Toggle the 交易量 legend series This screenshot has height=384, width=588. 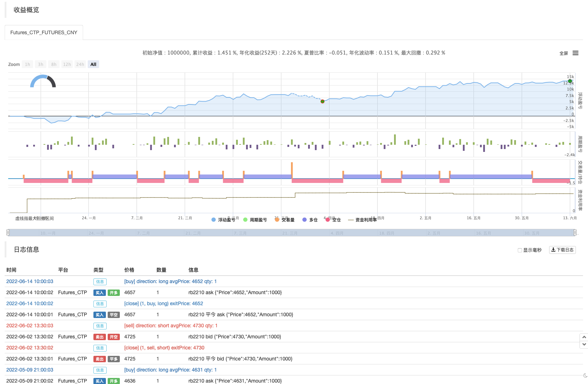tap(285, 220)
